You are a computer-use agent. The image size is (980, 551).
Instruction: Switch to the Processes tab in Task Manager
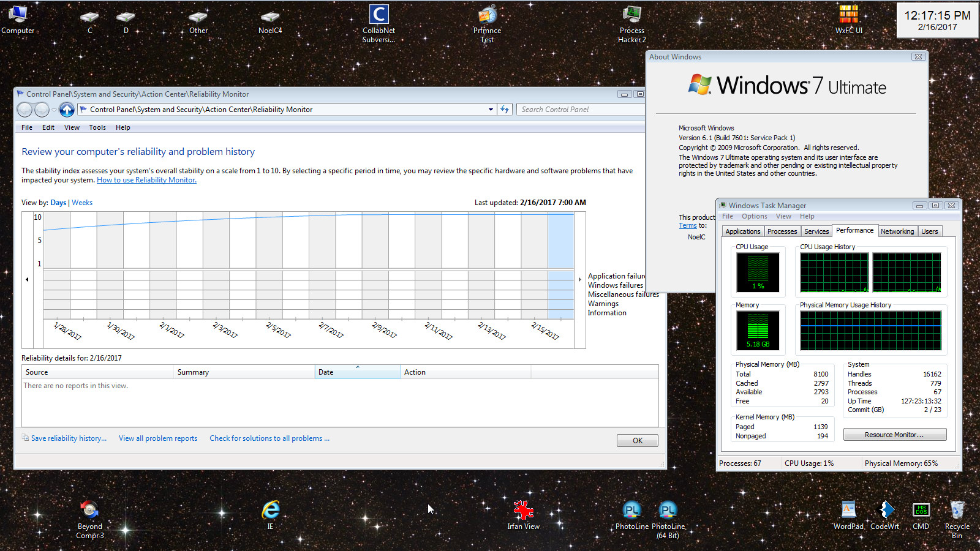(x=782, y=231)
